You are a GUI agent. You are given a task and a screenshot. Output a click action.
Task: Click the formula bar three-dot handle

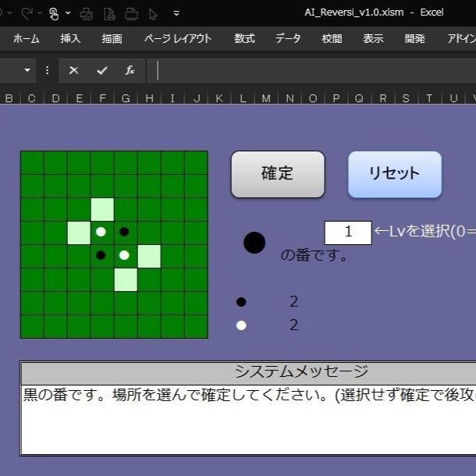pyautogui.click(x=47, y=70)
